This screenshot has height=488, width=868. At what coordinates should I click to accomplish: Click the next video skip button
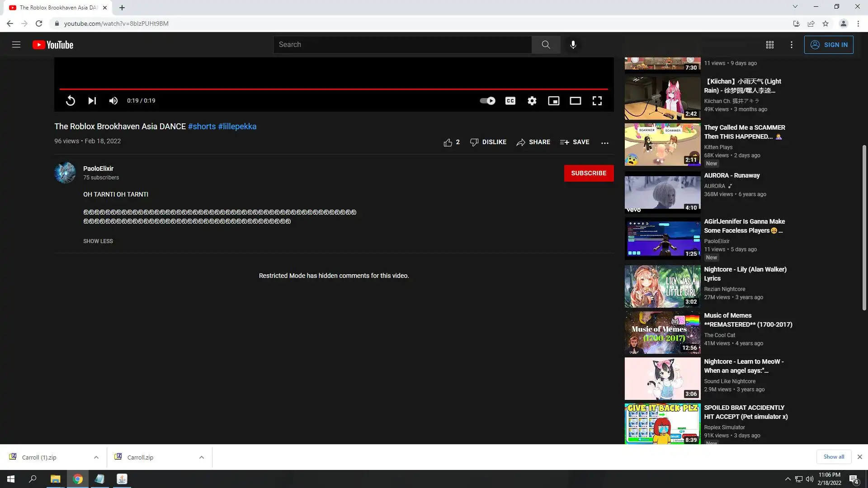pos(92,101)
